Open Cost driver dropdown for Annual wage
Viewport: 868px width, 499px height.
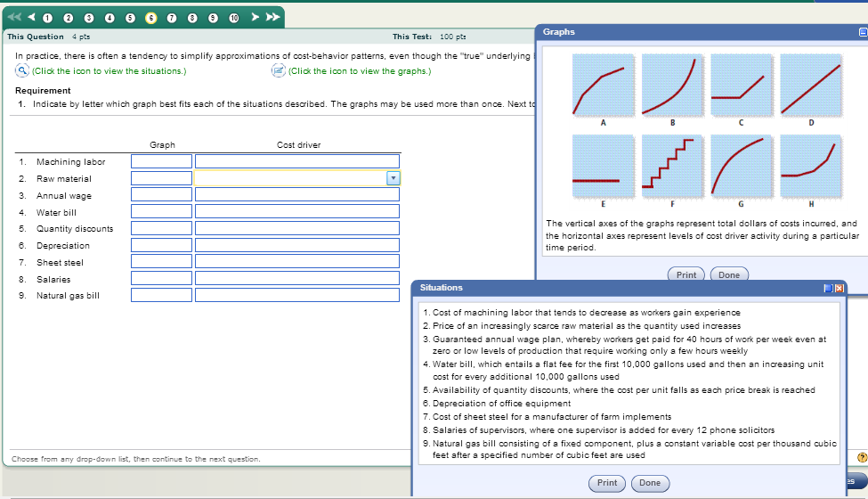[x=297, y=195]
